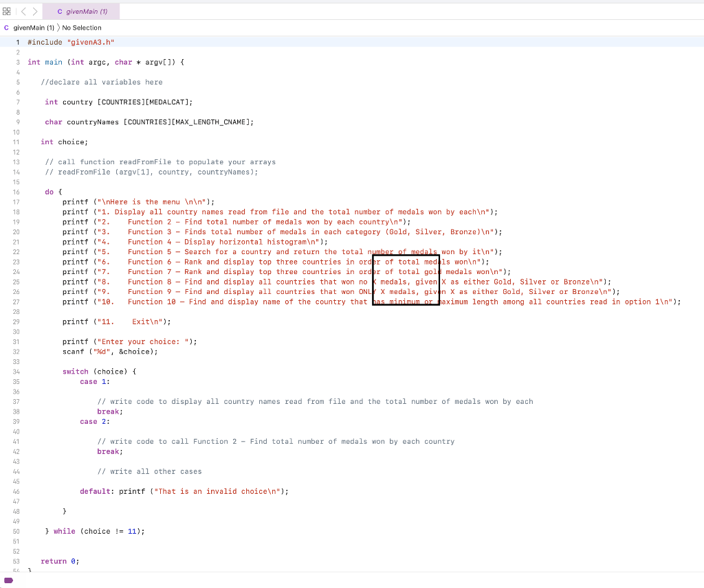Click the C icon in the jump bar
This screenshot has width=704, height=588.
point(6,27)
